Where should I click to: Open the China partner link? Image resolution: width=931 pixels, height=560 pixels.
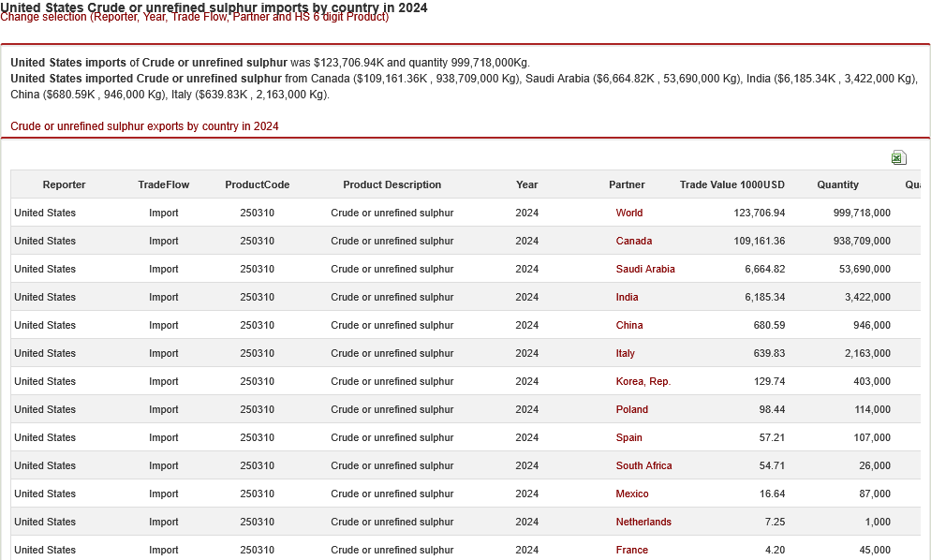(x=628, y=326)
